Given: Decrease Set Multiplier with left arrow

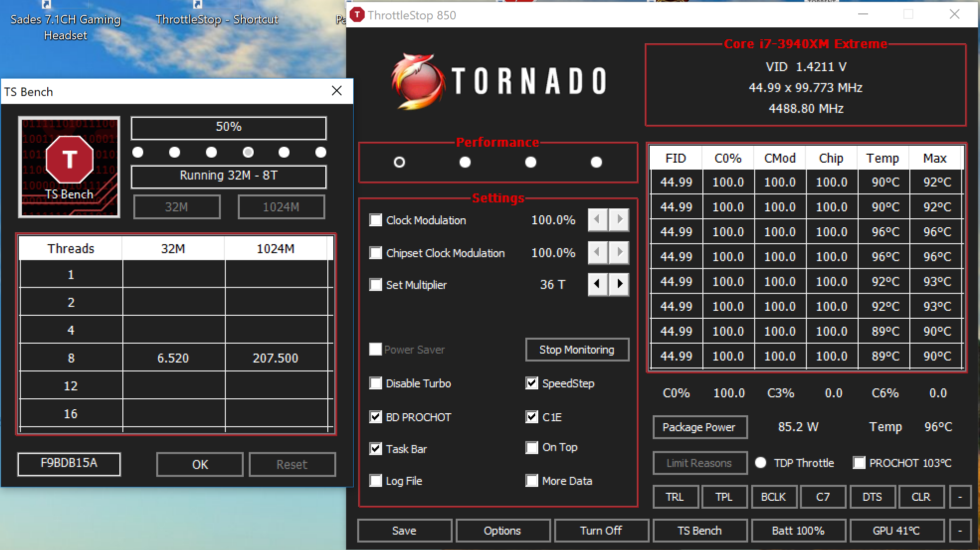Looking at the screenshot, I should 597,284.
